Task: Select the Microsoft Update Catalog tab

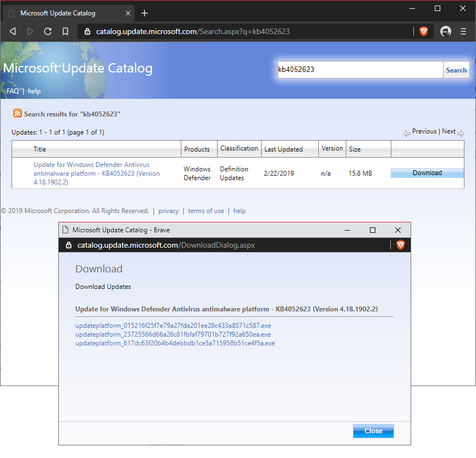Action: (x=69, y=13)
